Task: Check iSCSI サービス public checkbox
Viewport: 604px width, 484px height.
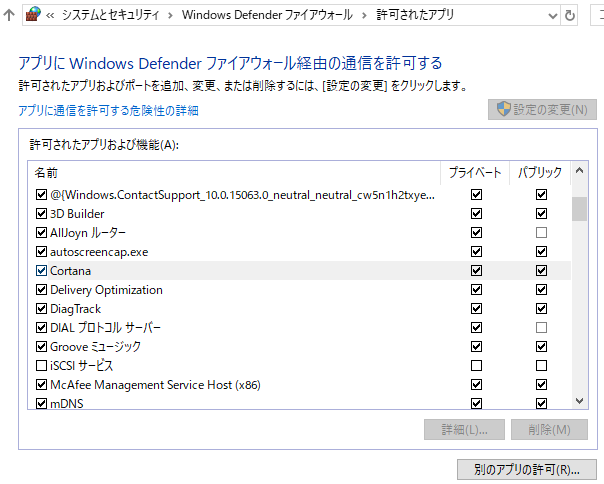Action: pos(541,365)
